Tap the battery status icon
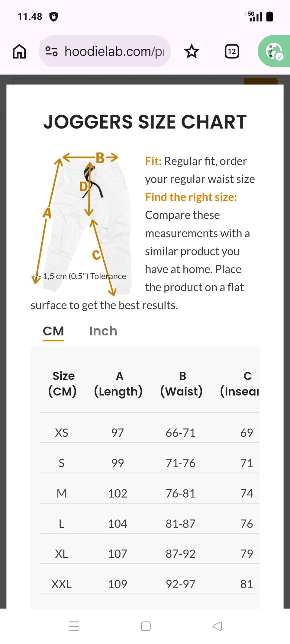This screenshot has height=644, width=290. [270, 17]
